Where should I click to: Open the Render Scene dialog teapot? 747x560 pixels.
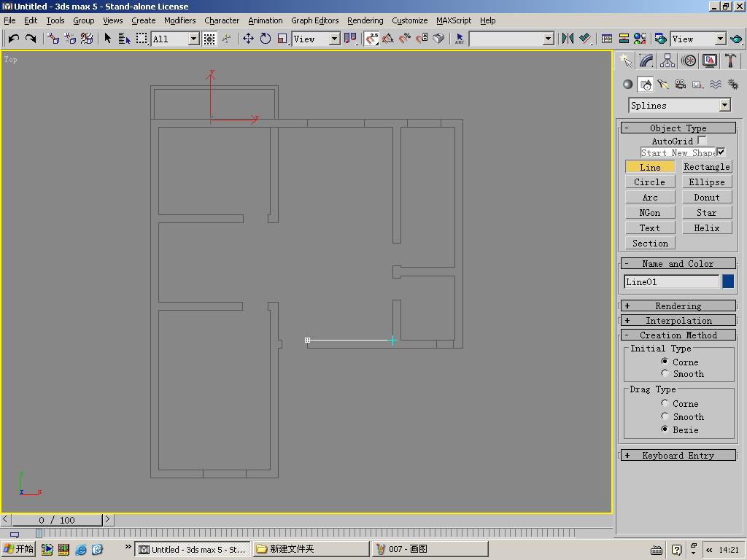pyautogui.click(x=660, y=39)
